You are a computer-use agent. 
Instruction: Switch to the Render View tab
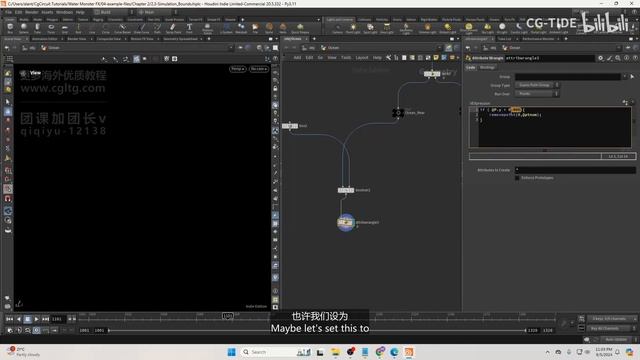(77, 39)
